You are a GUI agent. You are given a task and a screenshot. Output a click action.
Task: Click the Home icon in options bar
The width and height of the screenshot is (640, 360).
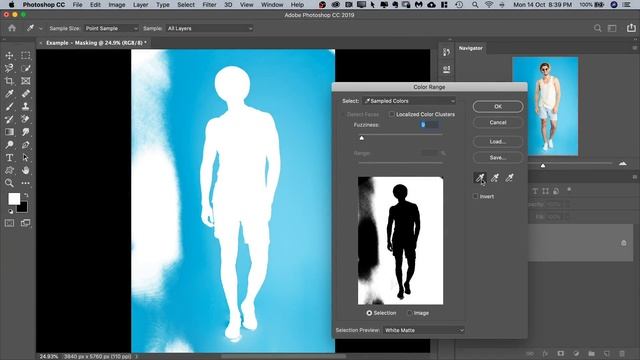click(x=12, y=28)
